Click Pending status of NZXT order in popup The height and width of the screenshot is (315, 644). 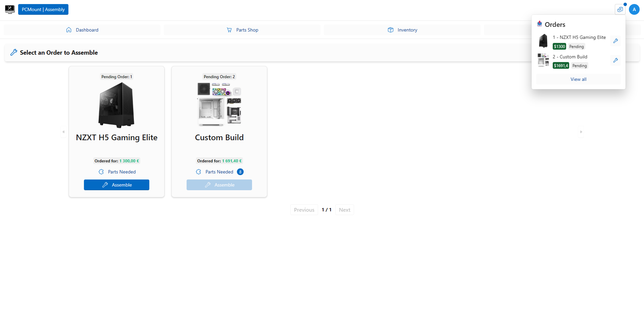[x=577, y=47]
